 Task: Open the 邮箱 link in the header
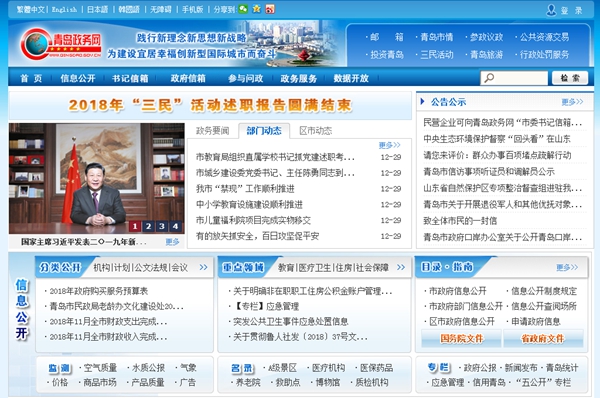coord(386,37)
